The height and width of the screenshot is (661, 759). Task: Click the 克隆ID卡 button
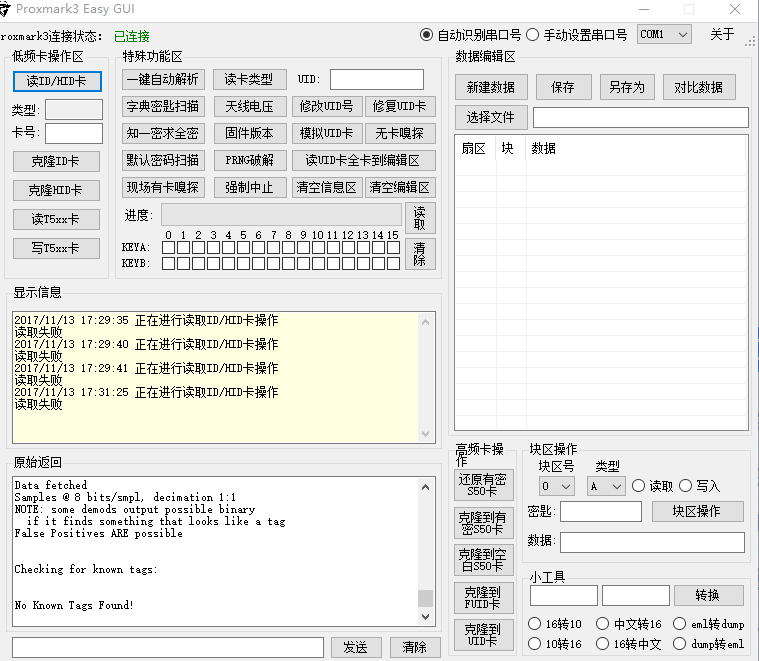56,161
